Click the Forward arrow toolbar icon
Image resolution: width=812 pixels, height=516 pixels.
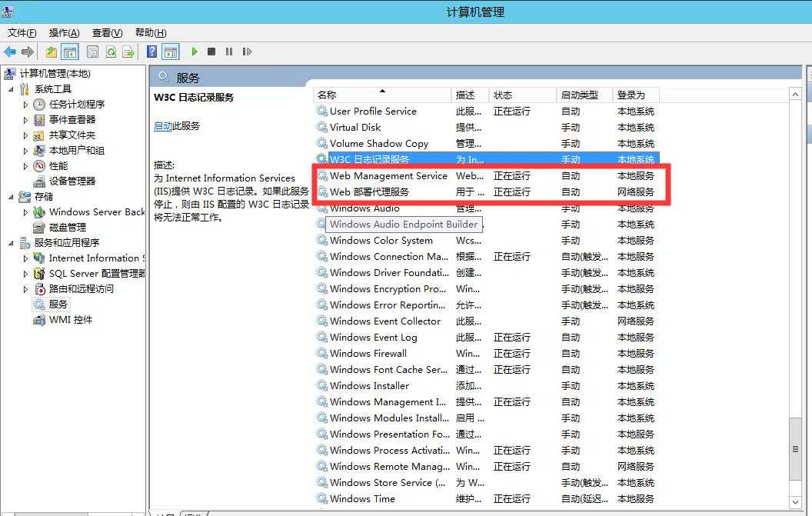pyautogui.click(x=28, y=52)
